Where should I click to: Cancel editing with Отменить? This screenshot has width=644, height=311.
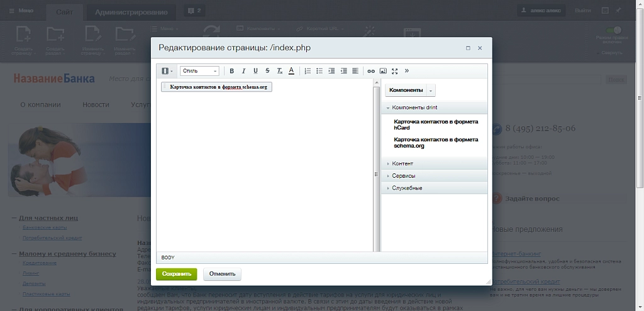(222, 274)
